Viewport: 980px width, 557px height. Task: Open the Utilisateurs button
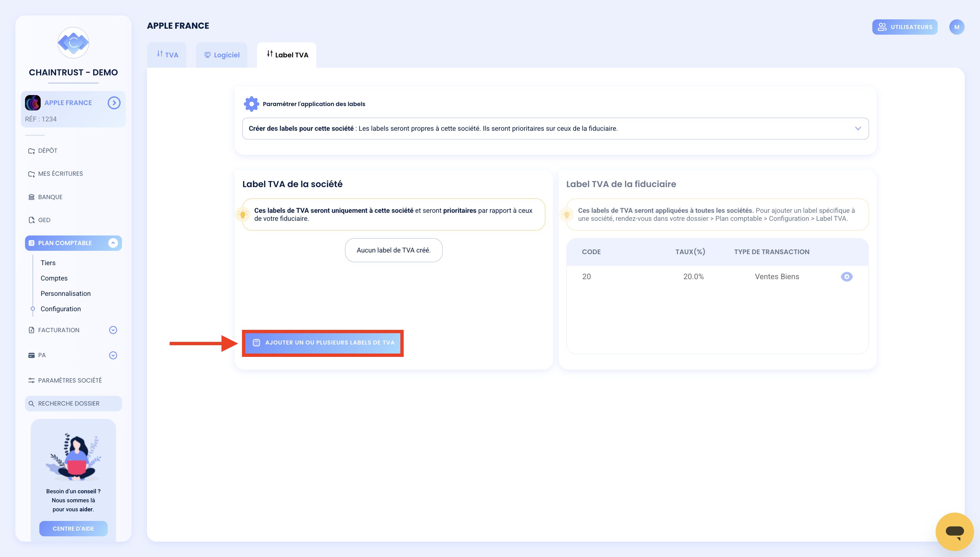[x=905, y=27]
